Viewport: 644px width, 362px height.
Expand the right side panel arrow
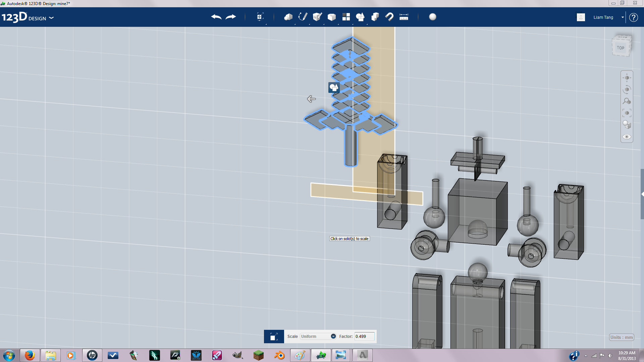click(642, 194)
